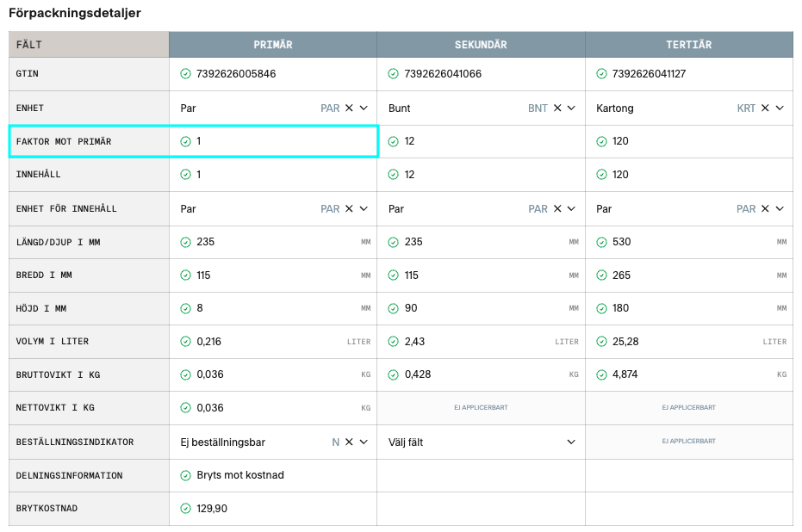Open the secondary Välj fält dropdown
The width and height of the screenshot is (802, 532).
pos(570,442)
